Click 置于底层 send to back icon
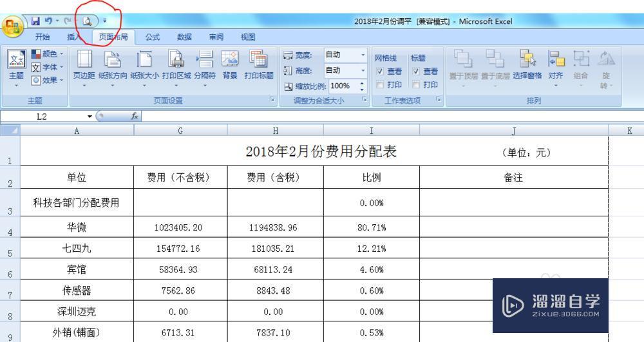This screenshot has width=644, height=342. click(x=495, y=59)
